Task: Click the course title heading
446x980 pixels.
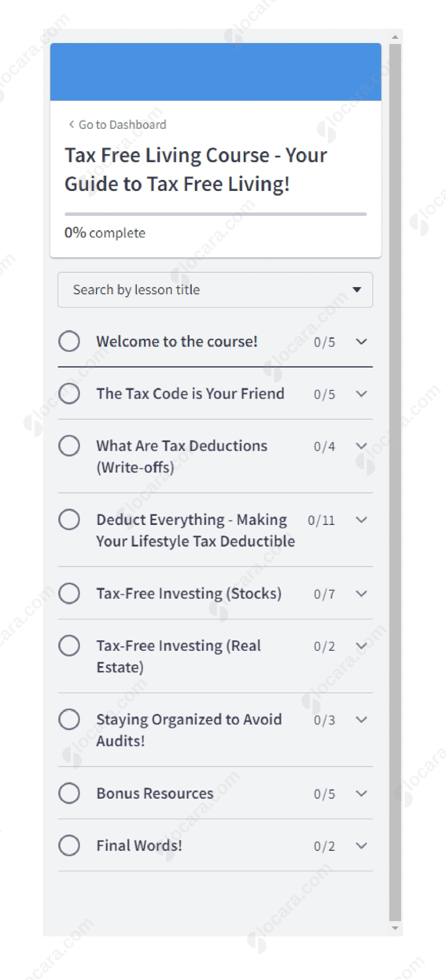Action: pyautogui.click(x=196, y=168)
